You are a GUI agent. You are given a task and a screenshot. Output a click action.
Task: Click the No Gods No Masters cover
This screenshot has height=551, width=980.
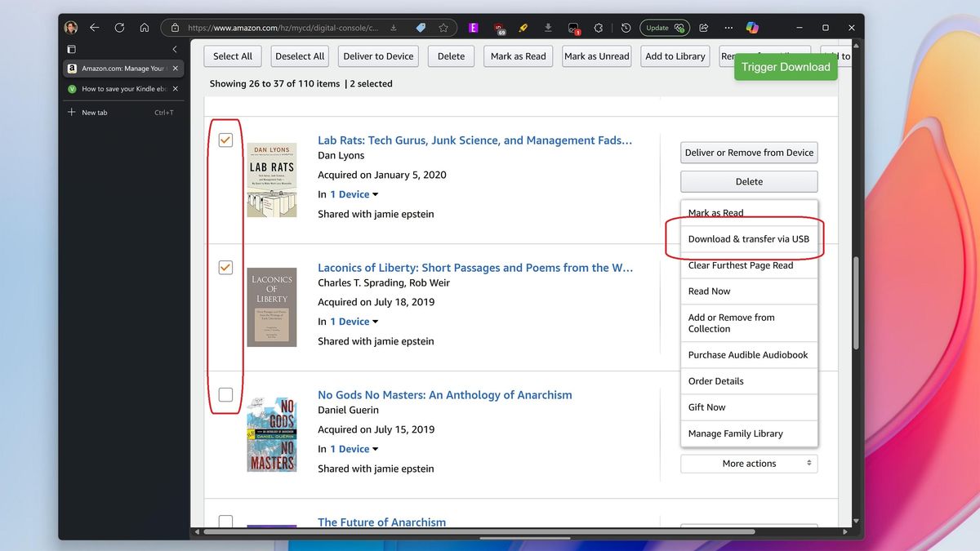[272, 435]
